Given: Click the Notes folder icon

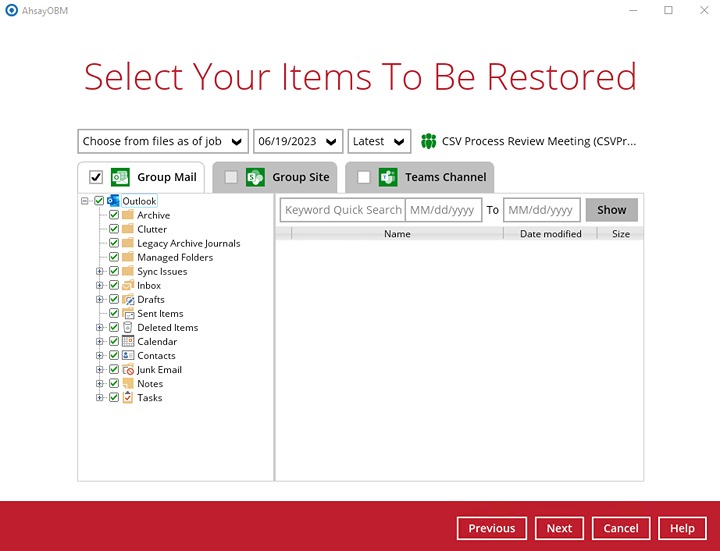Looking at the screenshot, I should point(128,384).
